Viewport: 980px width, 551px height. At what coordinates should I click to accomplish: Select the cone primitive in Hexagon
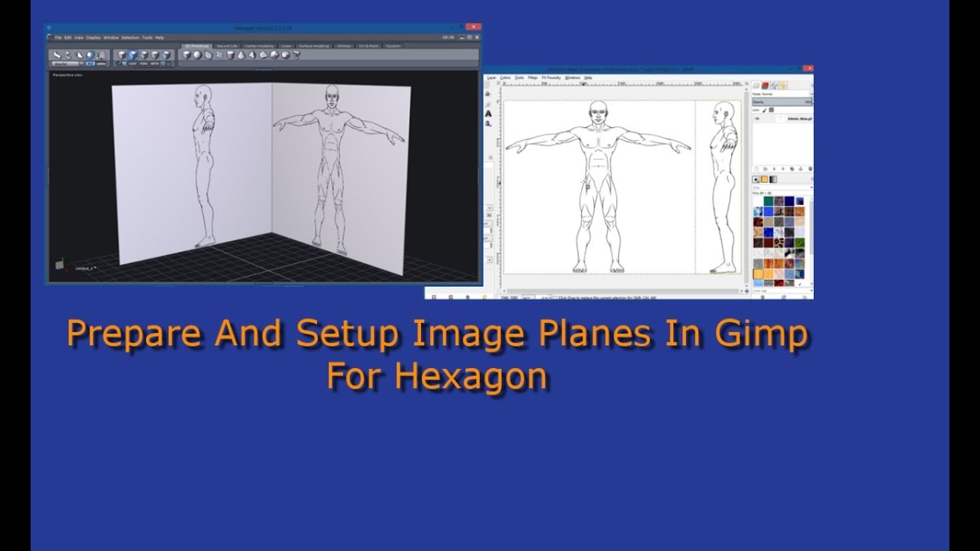pos(240,55)
